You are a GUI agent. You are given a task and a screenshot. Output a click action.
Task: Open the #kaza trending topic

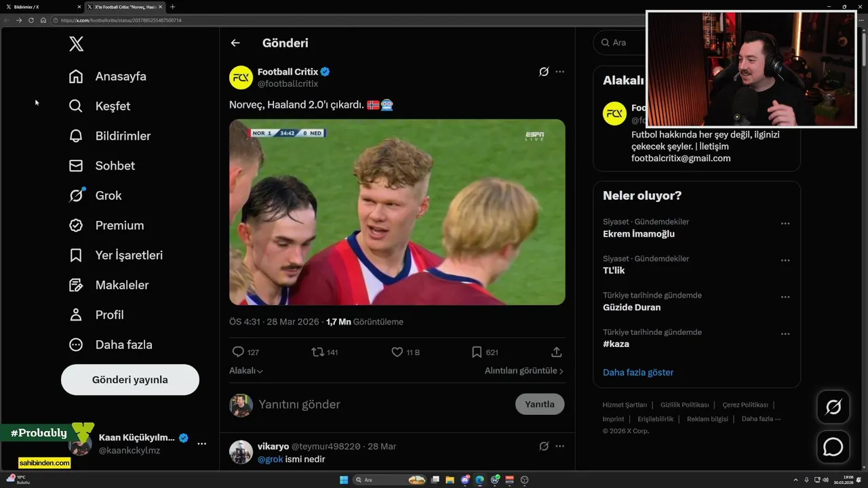[x=616, y=344]
